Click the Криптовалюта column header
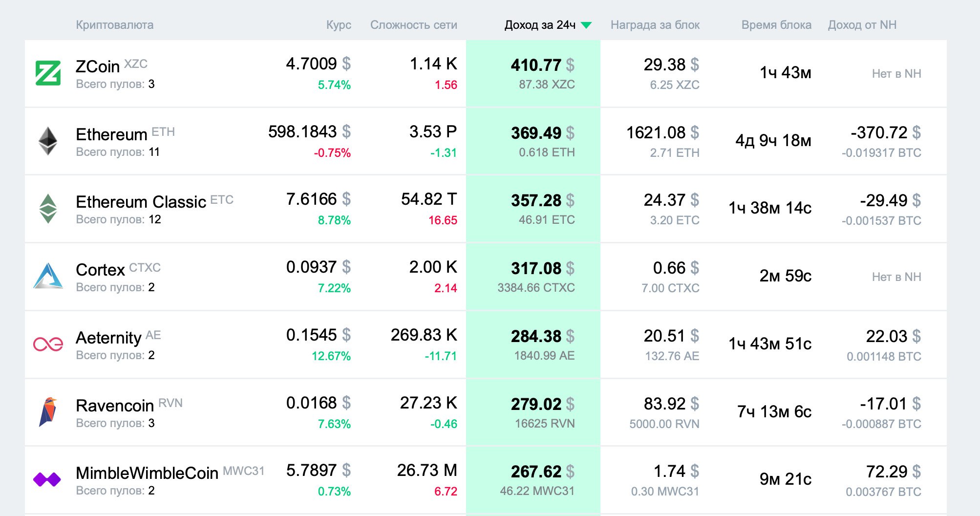The height and width of the screenshot is (516, 980). click(114, 25)
